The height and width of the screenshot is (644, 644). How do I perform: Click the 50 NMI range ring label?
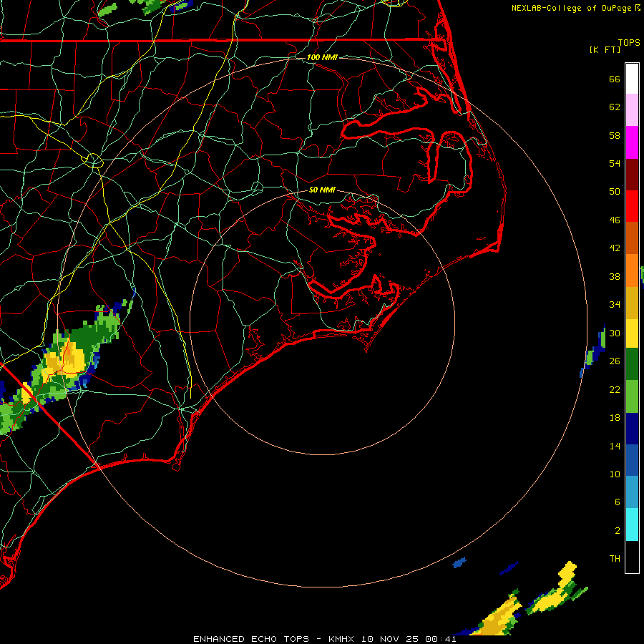pyautogui.click(x=322, y=190)
